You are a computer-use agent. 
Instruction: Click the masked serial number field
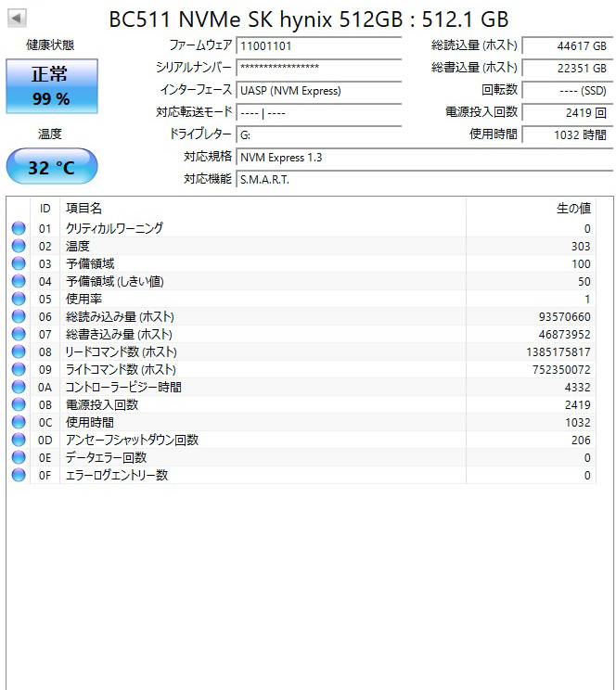318,68
